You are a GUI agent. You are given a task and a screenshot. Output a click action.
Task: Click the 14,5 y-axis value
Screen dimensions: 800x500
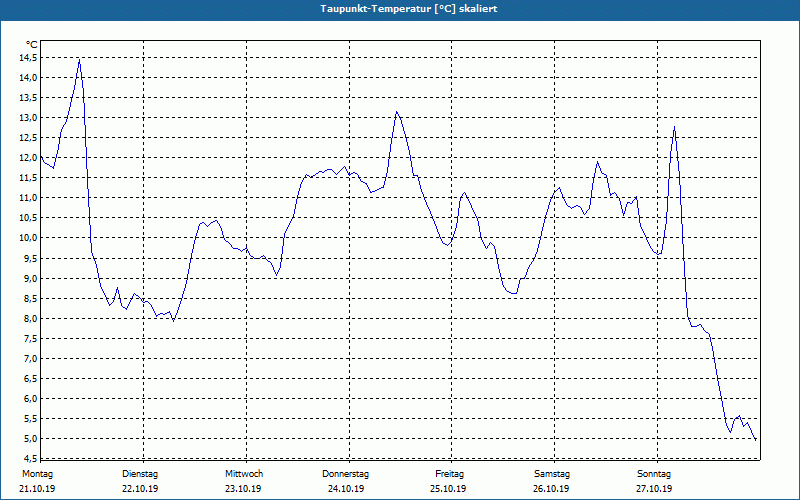point(29,58)
